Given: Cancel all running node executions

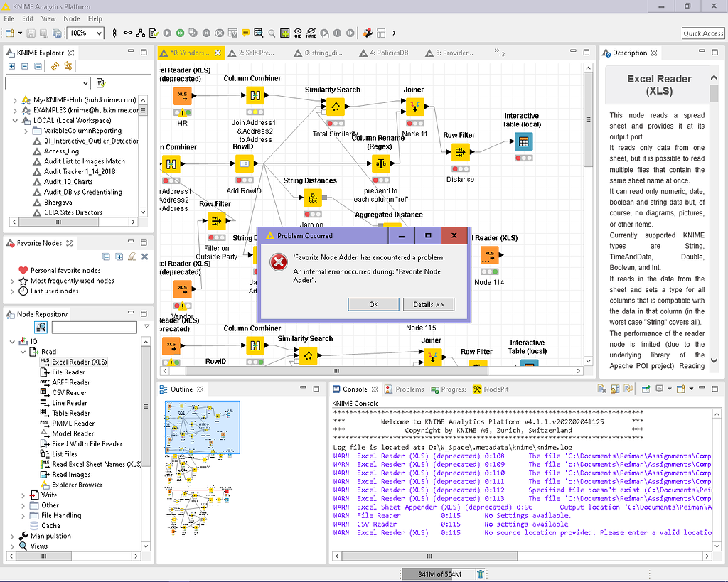Looking at the screenshot, I should coord(218,33).
